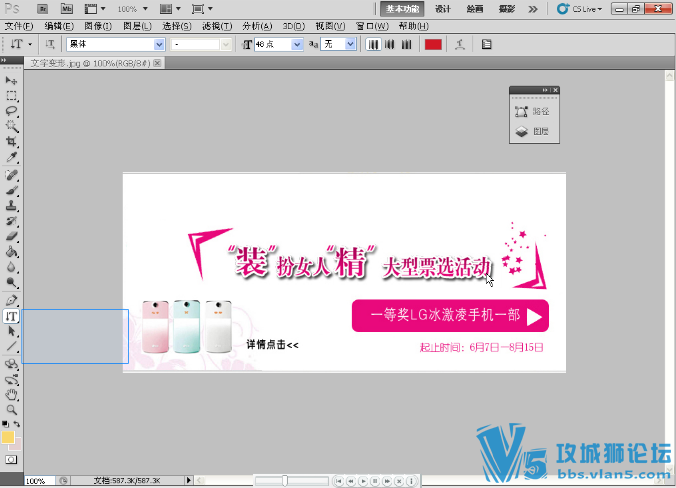The width and height of the screenshot is (676, 488).
Task: Open the CS Live menu
Action: tap(579, 9)
